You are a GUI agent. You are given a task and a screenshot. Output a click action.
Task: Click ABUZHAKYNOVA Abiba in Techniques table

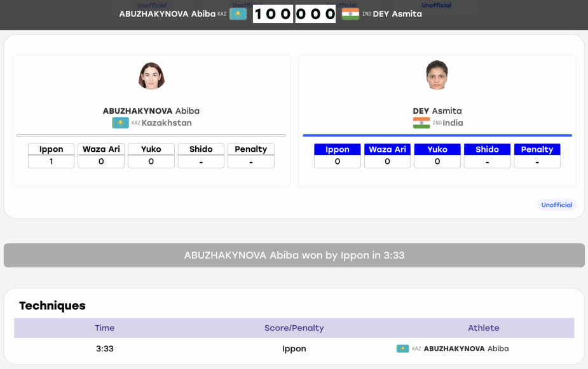tap(466, 349)
